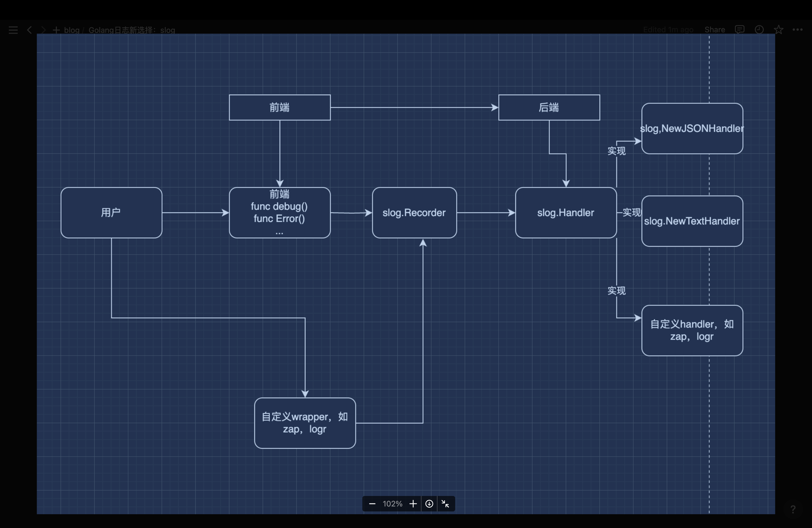812x528 pixels.
Task: View page history via the clock icon
Action: [759, 30]
